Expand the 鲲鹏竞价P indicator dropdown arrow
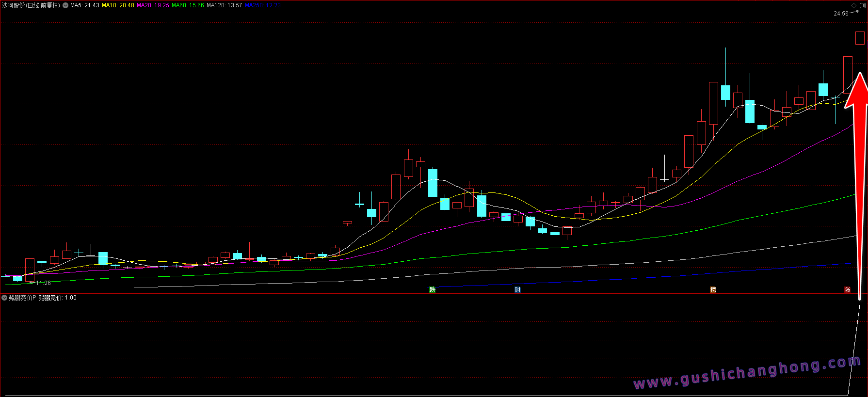Screen dimensions: 868x397 [x=4, y=298]
